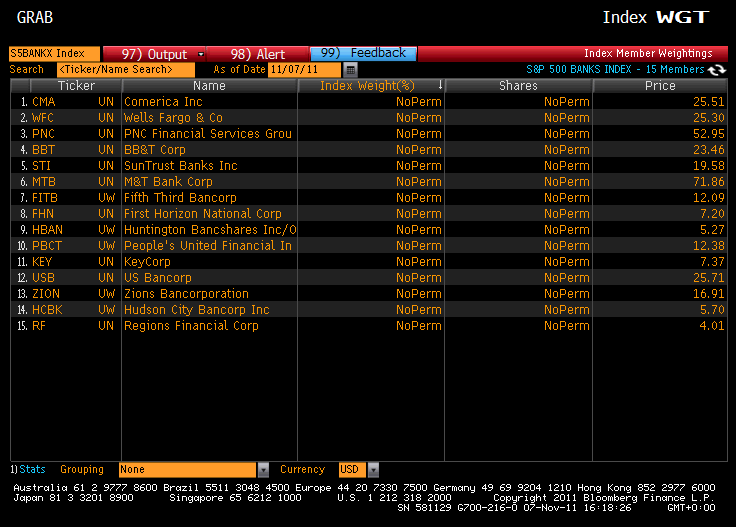This screenshot has height=527, width=736.
Task: Select the FITB ticker
Action: (45, 198)
